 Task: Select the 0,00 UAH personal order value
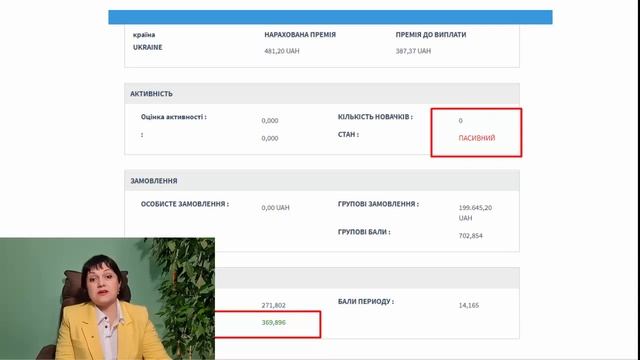tap(276, 207)
